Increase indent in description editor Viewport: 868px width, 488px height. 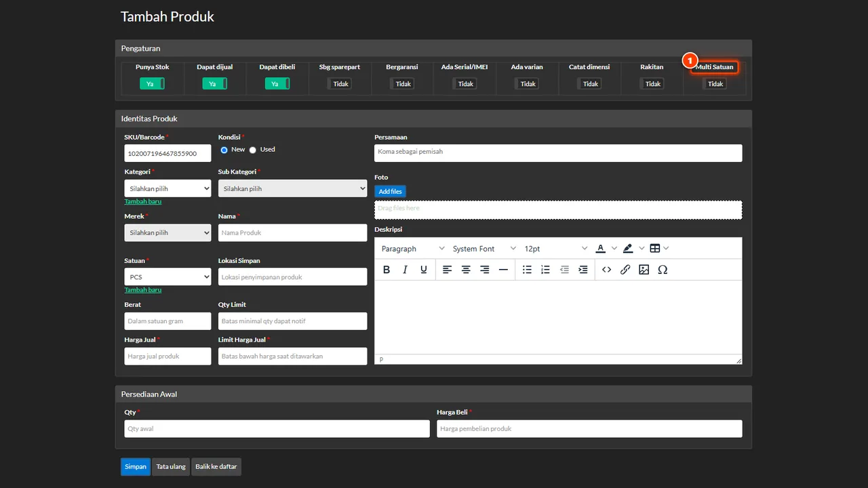coord(583,270)
